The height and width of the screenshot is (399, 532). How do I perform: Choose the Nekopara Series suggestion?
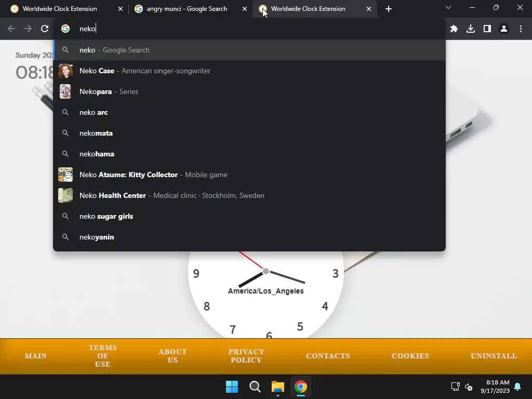click(x=249, y=91)
